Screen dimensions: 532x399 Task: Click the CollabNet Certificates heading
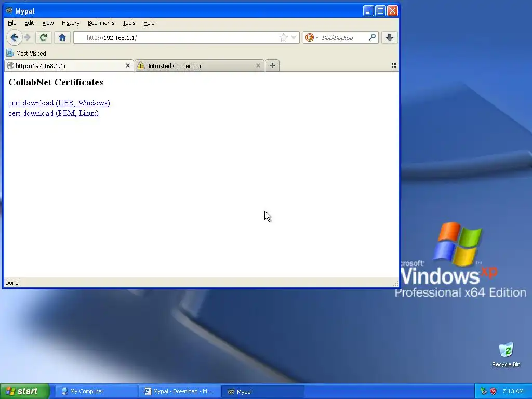pyautogui.click(x=56, y=82)
